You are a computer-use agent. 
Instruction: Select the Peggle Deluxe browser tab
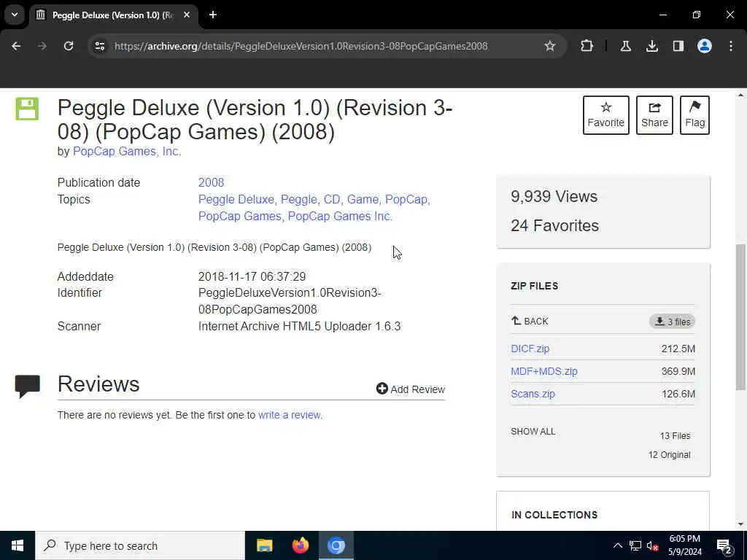click(x=113, y=15)
